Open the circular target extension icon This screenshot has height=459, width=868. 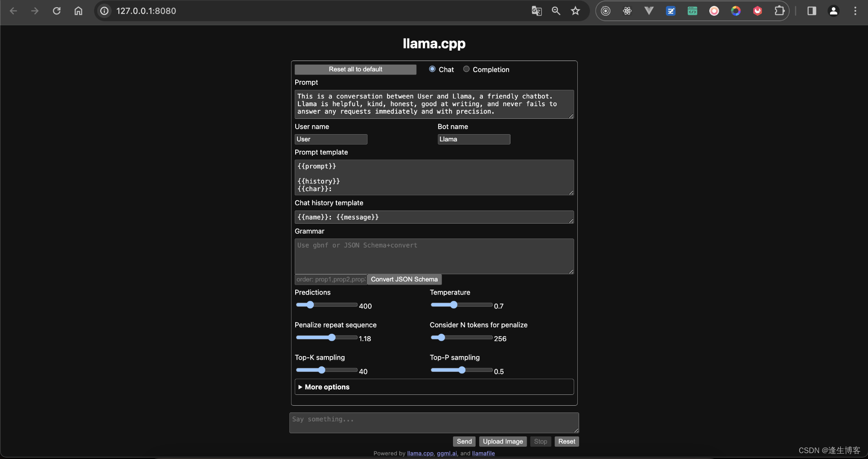(x=606, y=11)
